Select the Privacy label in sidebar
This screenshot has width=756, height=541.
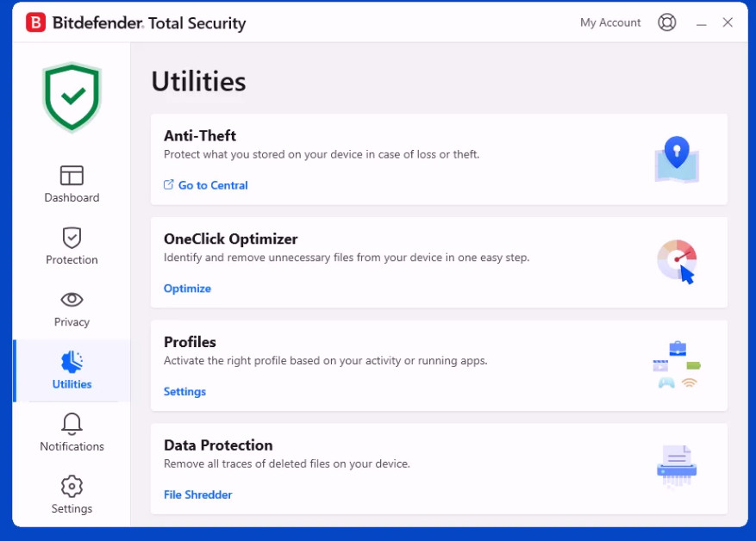[72, 322]
